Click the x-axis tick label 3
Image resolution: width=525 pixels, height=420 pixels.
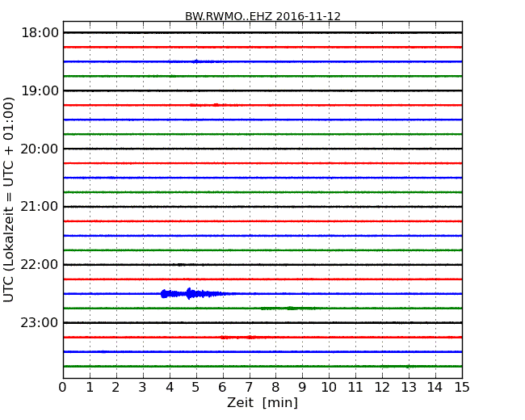[x=143, y=388]
